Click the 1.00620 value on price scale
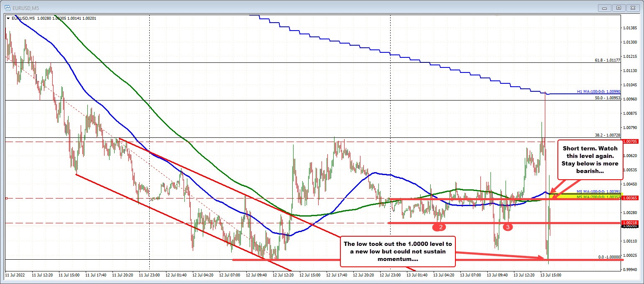This screenshot has width=644, height=284. pyautogui.click(x=630, y=155)
